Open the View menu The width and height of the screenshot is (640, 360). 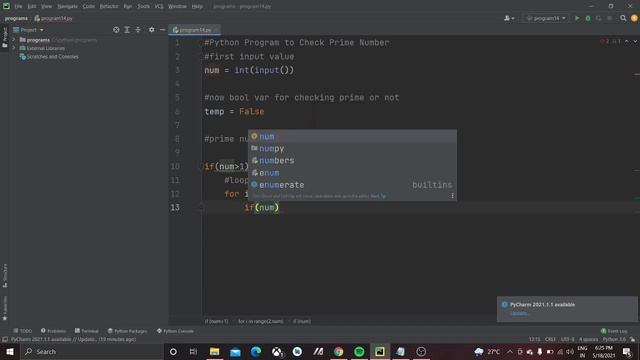point(47,7)
